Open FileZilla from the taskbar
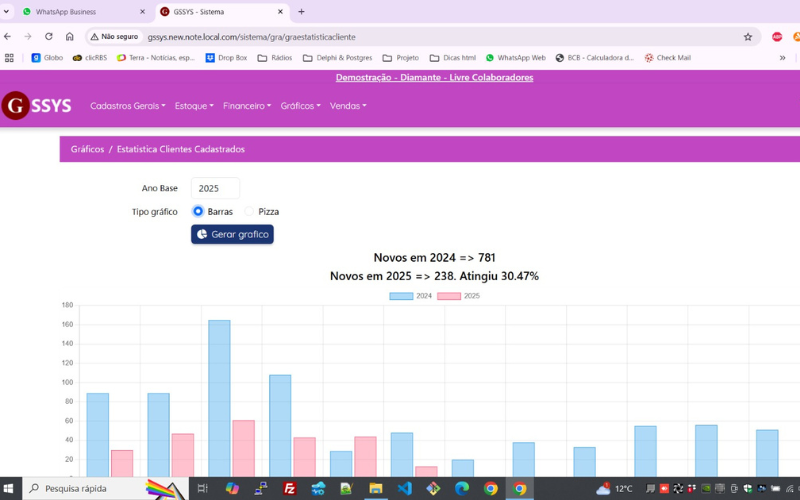Viewport: 800px width, 500px height. [289, 489]
